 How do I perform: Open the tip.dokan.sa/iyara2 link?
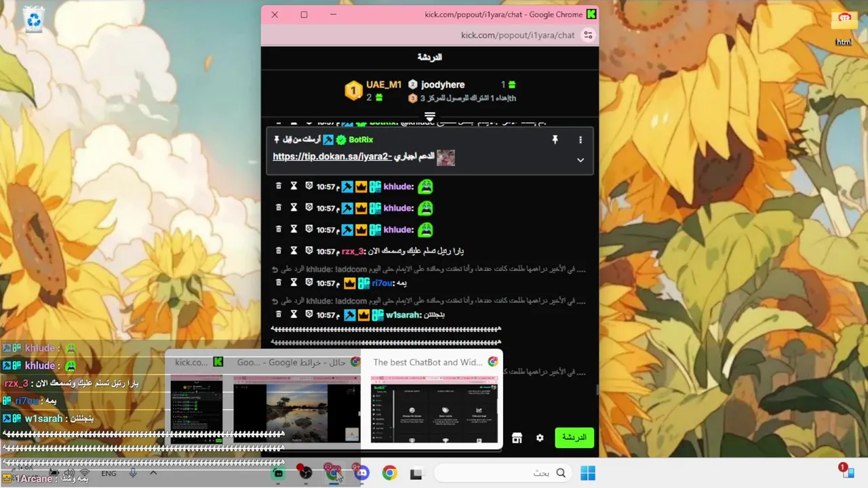pyautogui.click(x=332, y=157)
